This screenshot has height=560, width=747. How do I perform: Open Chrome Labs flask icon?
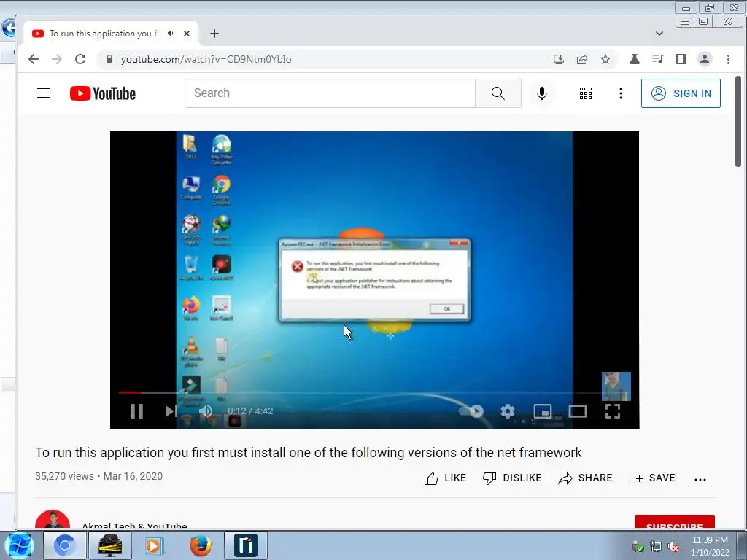[634, 59]
